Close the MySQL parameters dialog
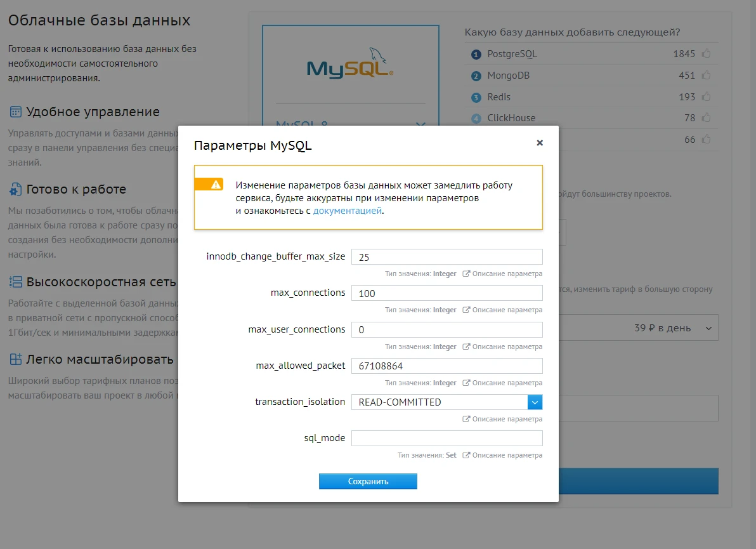This screenshot has height=549, width=756. tap(540, 143)
